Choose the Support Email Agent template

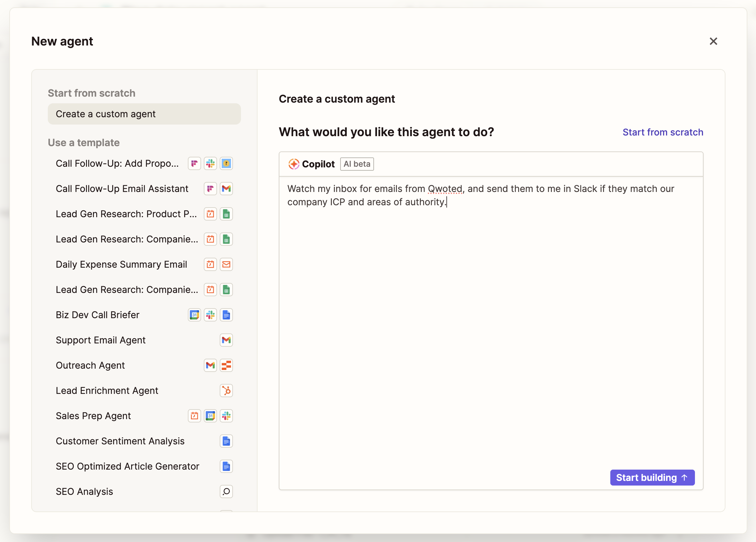coord(100,340)
